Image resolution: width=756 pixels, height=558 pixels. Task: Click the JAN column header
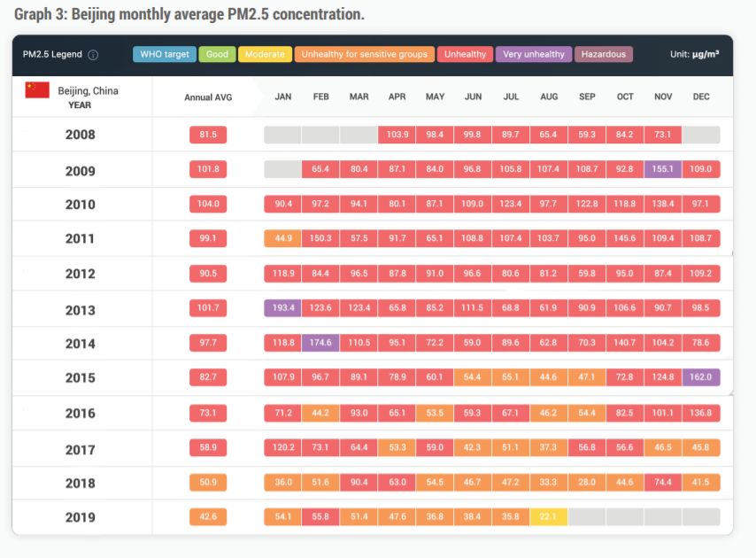[x=283, y=97]
